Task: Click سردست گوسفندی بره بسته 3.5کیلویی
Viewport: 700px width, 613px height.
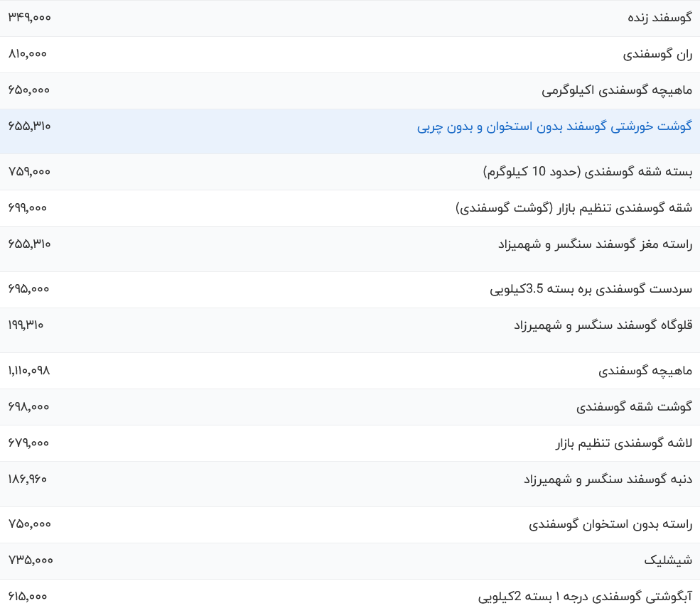Action: point(591,289)
